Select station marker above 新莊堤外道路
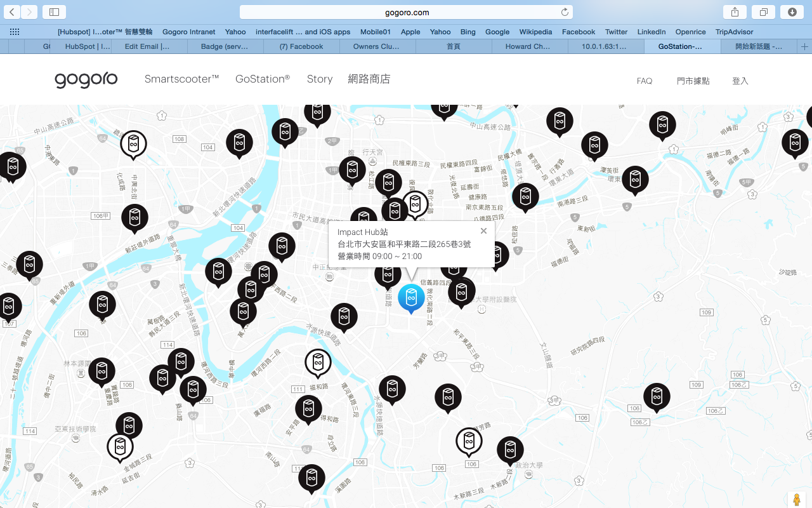This screenshot has height=508, width=812. 134,219
